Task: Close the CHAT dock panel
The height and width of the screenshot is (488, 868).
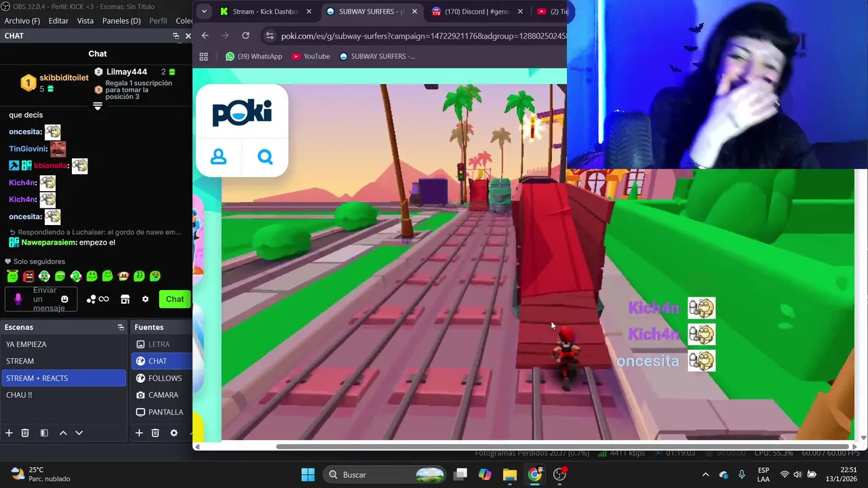Action: click(188, 36)
